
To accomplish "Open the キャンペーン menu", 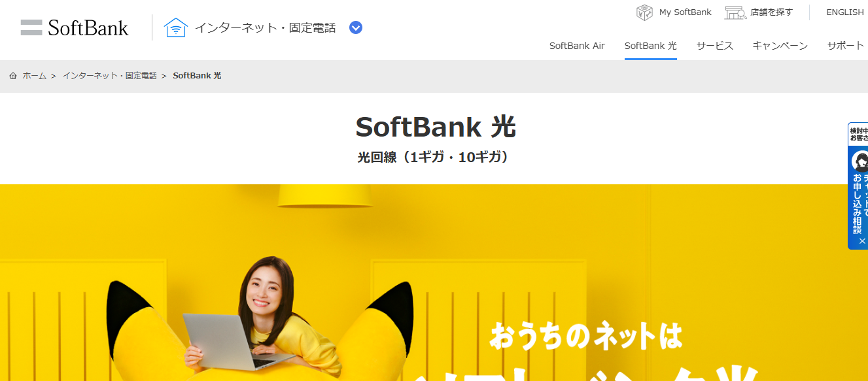I will tap(780, 46).
